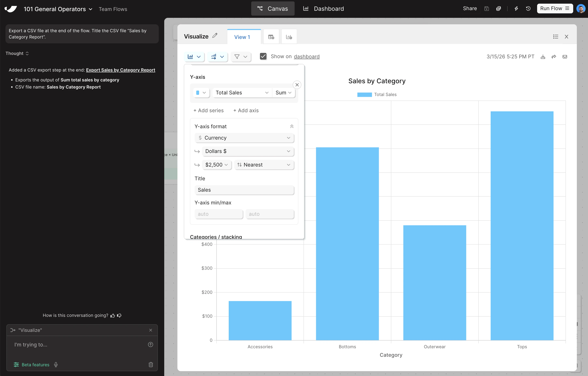Collapse the Y-axis format section
588x376 pixels.
click(292, 126)
